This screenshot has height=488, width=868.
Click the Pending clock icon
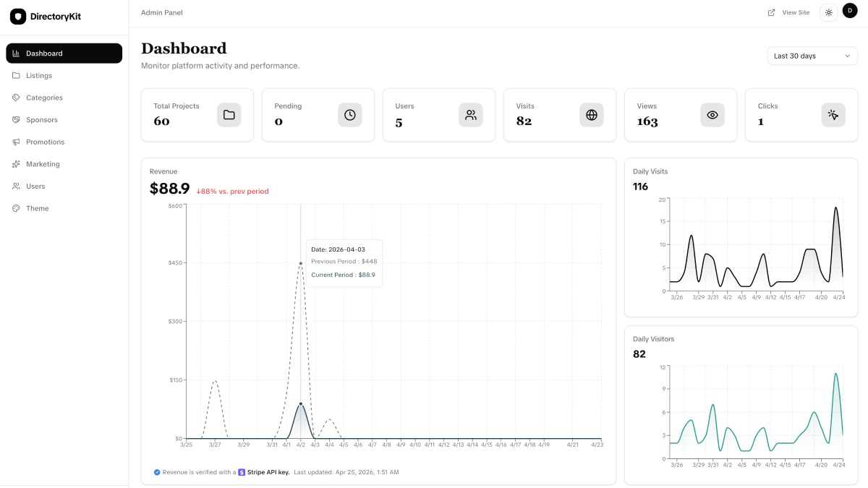coord(350,115)
